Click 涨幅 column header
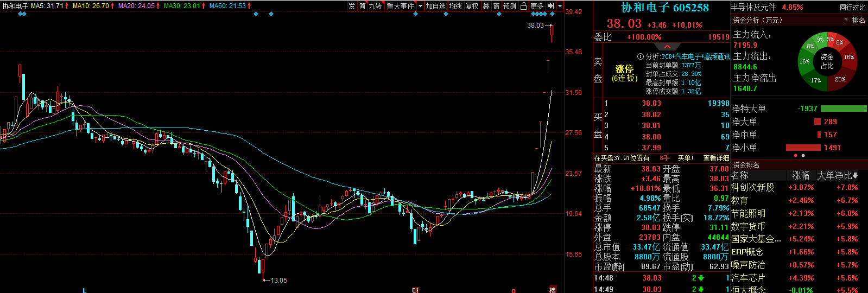The image size is (868, 293). pos(801,175)
